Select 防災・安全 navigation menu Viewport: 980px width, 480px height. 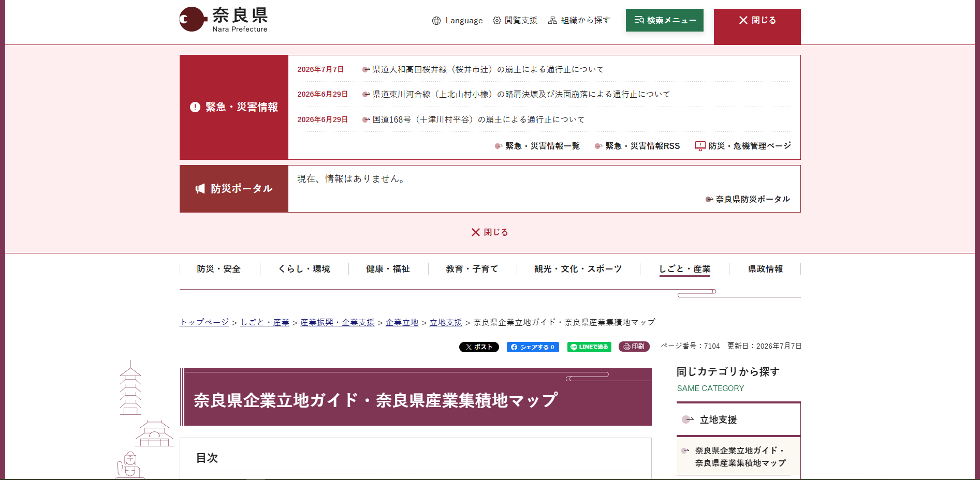click(219, 269)
